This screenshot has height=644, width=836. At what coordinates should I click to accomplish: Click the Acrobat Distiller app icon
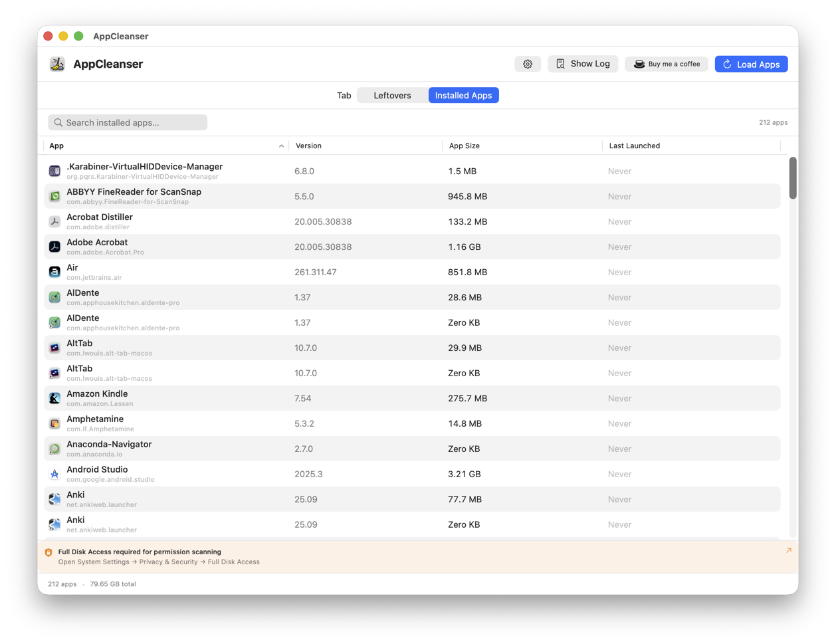[x=54, y=221]
